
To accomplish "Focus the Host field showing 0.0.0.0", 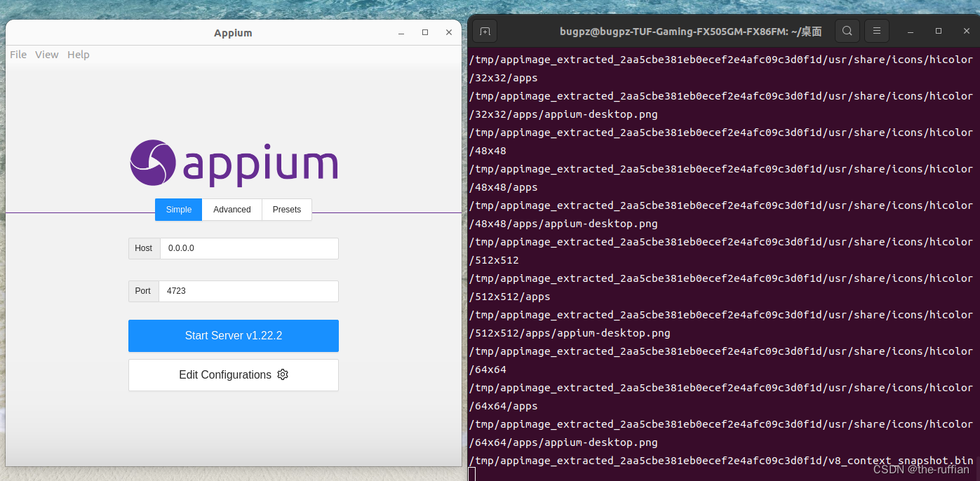I will tap(249, 248).
